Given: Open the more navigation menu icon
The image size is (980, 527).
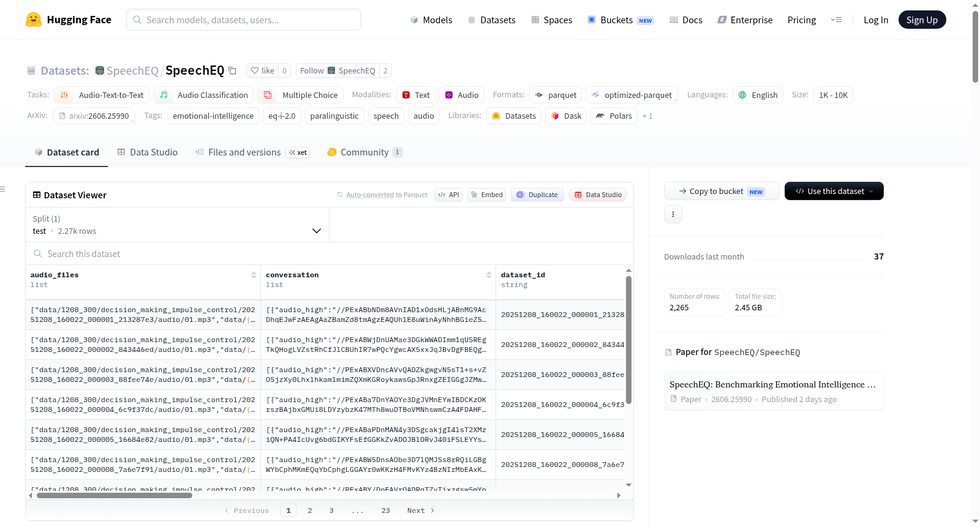Looking at the screenshot, I should click(836, 20).
